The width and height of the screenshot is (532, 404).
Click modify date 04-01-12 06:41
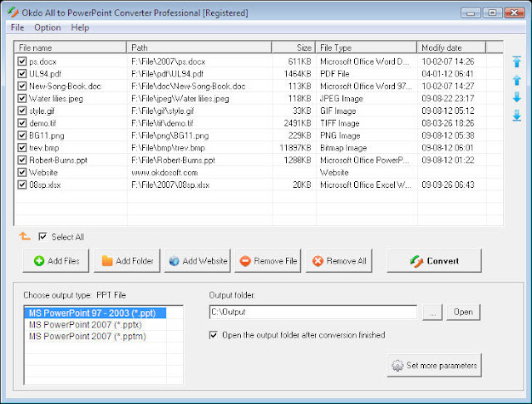[448, 74]
